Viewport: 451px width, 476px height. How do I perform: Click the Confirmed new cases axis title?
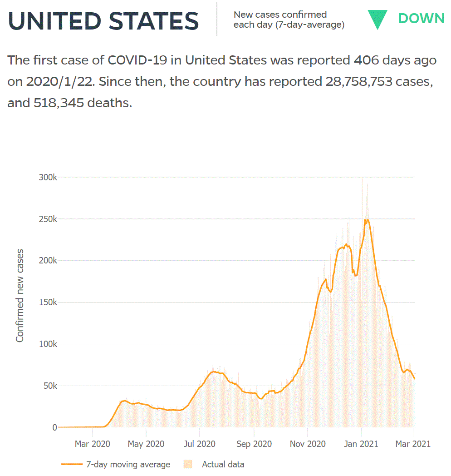point(20,296)
